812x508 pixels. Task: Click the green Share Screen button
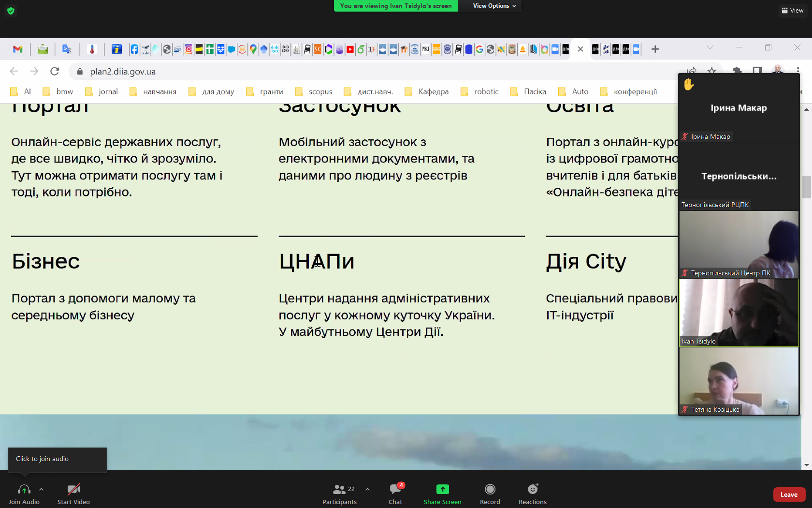(443, 494)
